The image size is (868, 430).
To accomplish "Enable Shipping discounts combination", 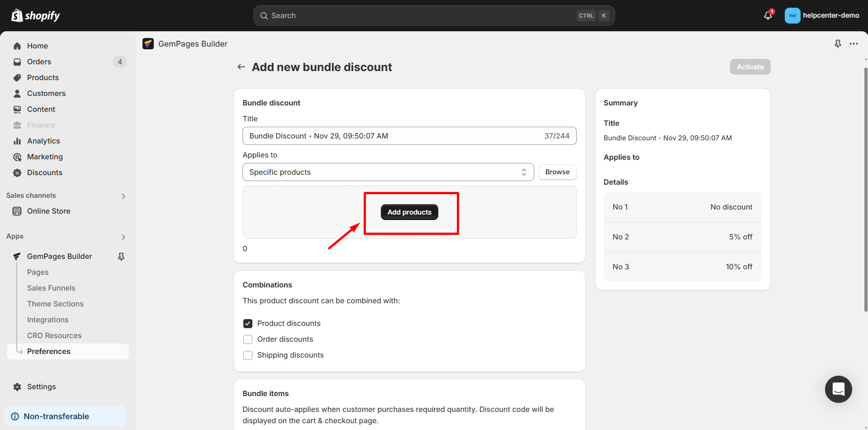I will click(x=248, y=355).
